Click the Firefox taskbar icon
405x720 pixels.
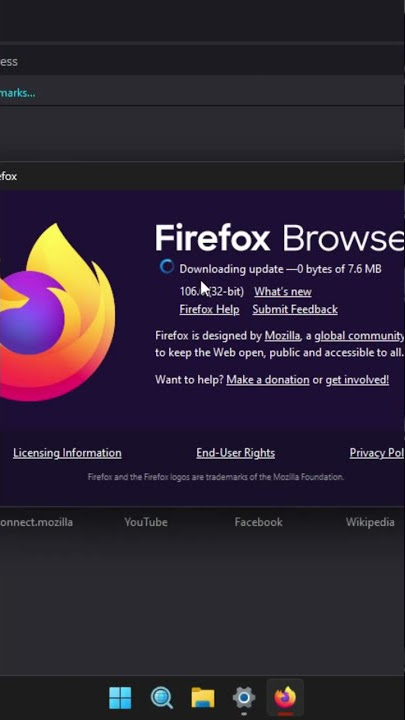pos(285,698)
